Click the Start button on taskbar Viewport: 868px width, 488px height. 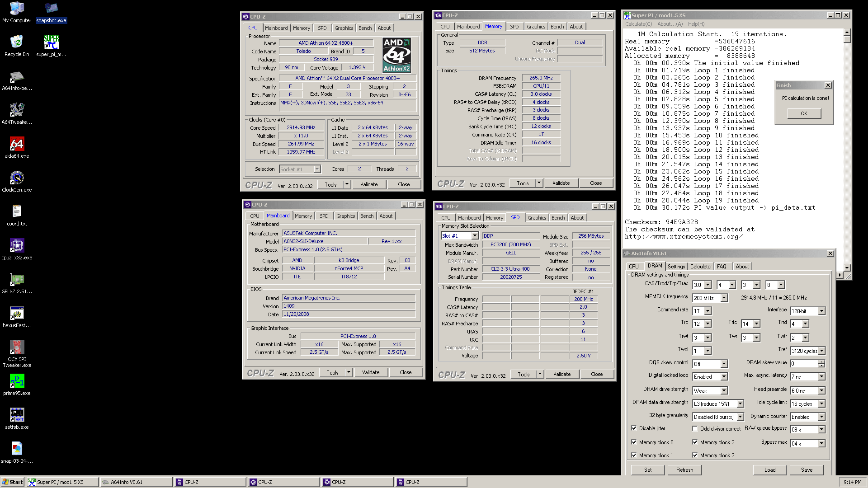12,482
